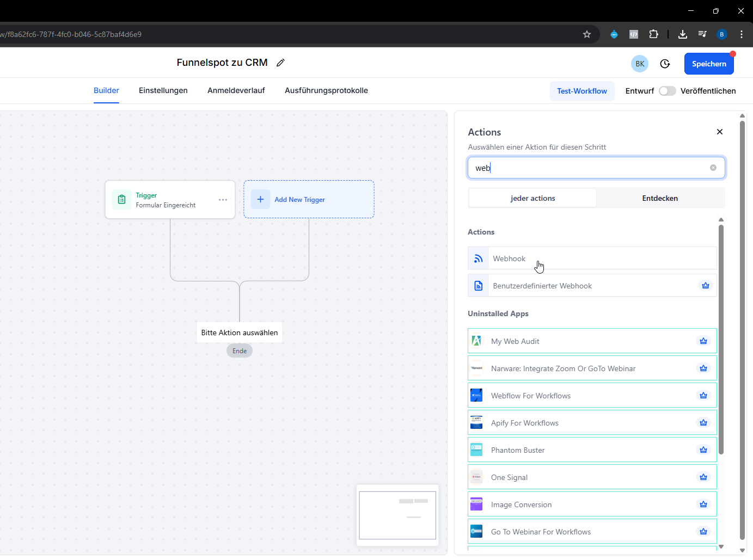Select Narware: Integrate Zoom Or GoTo Webinar
Image resolution: width=753 pixels, height=560 pixels.
pyautogui.click(x=592, y=368)
